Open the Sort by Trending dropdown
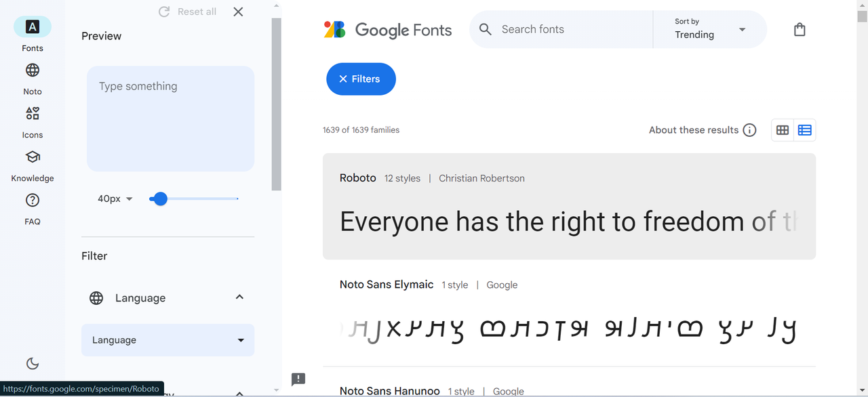This screenshot has width=868, height=397. (709, 29)
